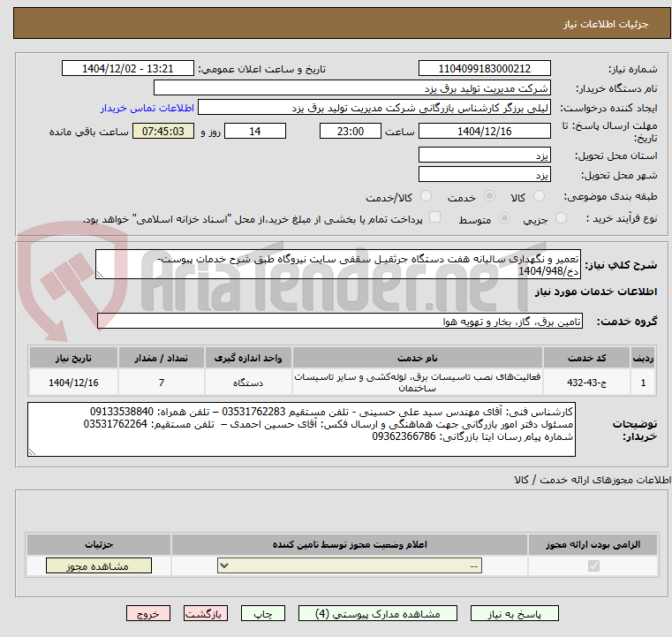Open مشاهده مدارک پیوستی (4) button
The height and width of the screenshot is (637, 672).
click(x=378, y=613)
